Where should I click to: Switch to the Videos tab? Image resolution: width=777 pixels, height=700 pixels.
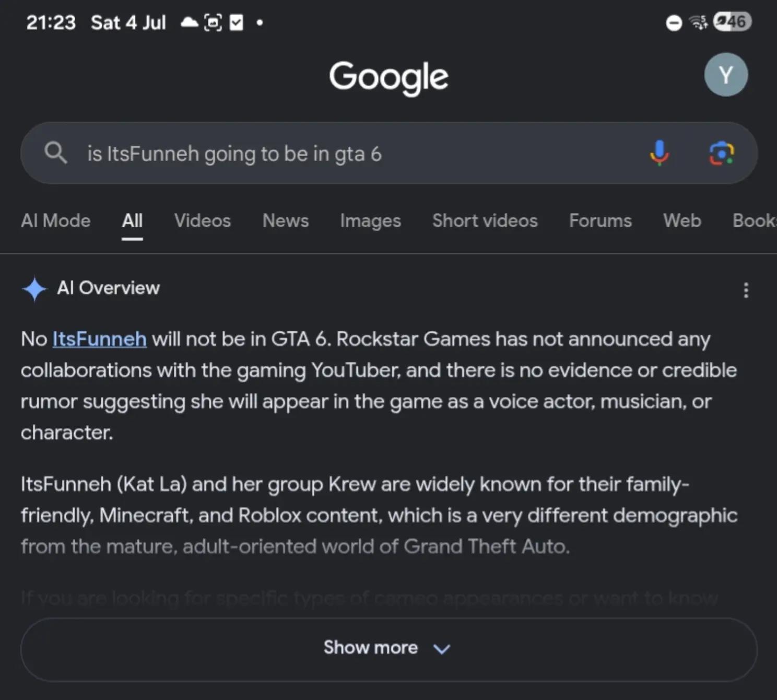(x=203, y=221)
